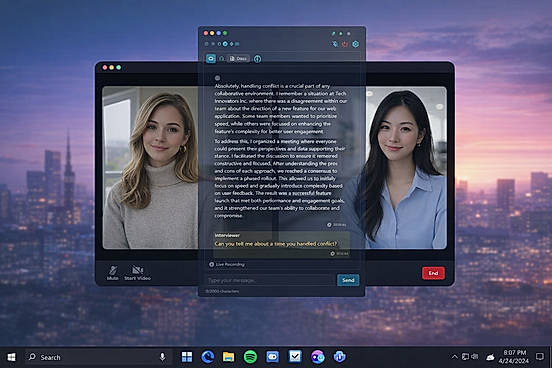
Task: Activate voice search microphone in taskbar
Action: coord(162,357)
